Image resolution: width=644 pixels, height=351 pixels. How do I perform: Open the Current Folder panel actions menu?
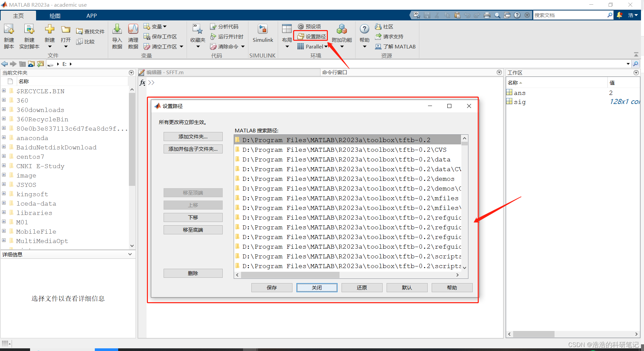point(131,73)
